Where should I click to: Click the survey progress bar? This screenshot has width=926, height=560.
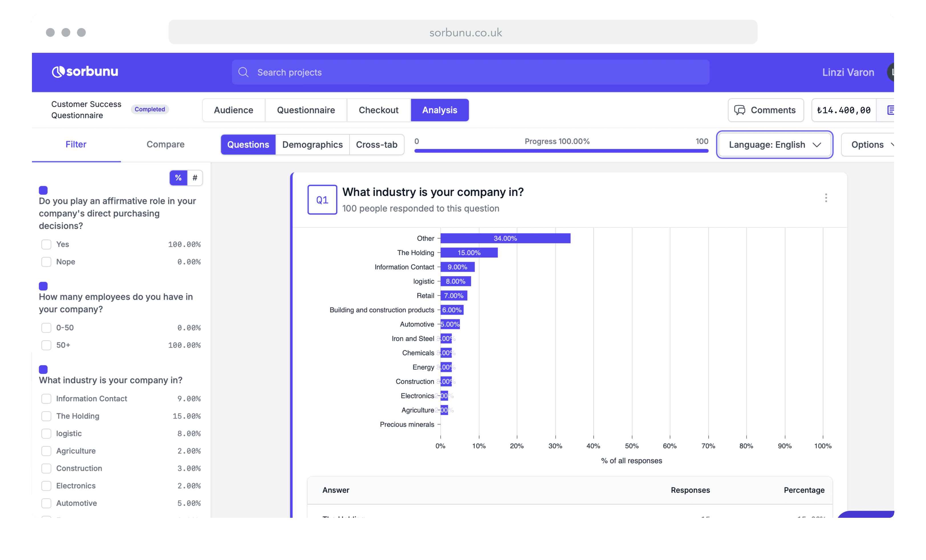(x=561, y=151)
